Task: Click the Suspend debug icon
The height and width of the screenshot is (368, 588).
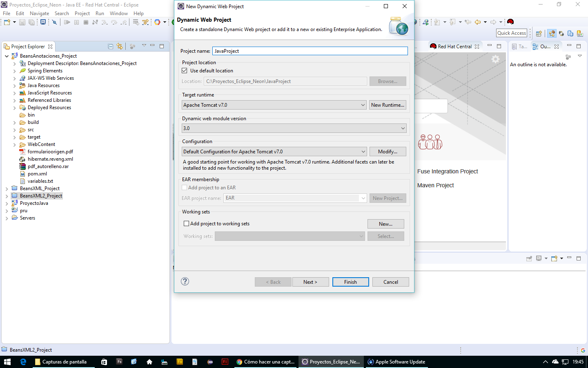Action: (76, 22)
